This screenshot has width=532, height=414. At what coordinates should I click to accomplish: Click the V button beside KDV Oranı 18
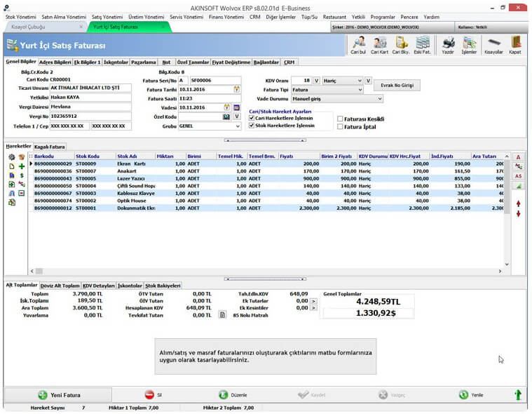coord(316,81)
